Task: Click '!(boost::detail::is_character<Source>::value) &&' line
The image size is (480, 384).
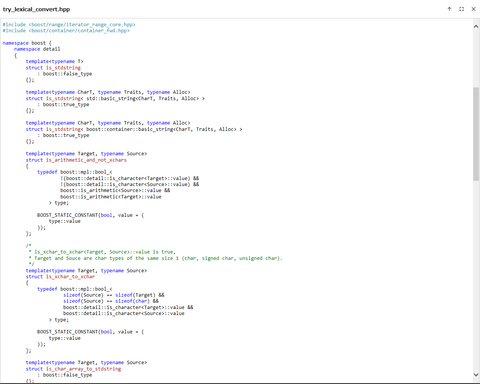Action: 130,184
